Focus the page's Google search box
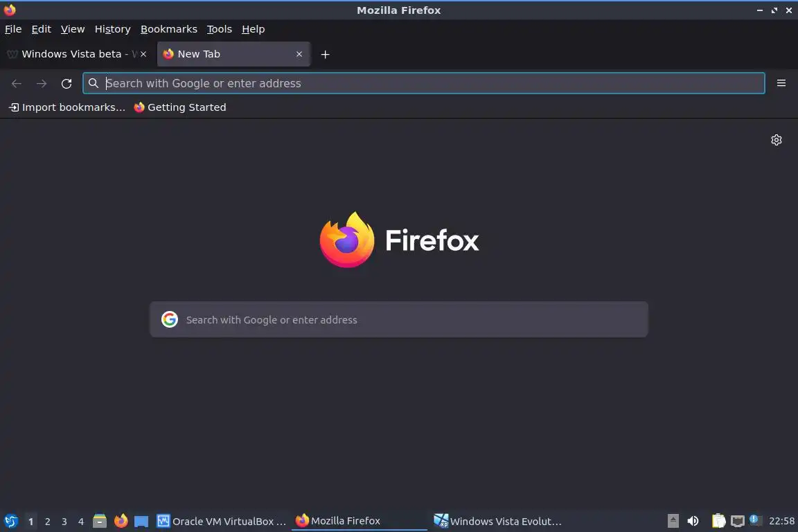This screenshot has height=532, width=798. click(398, 320)
